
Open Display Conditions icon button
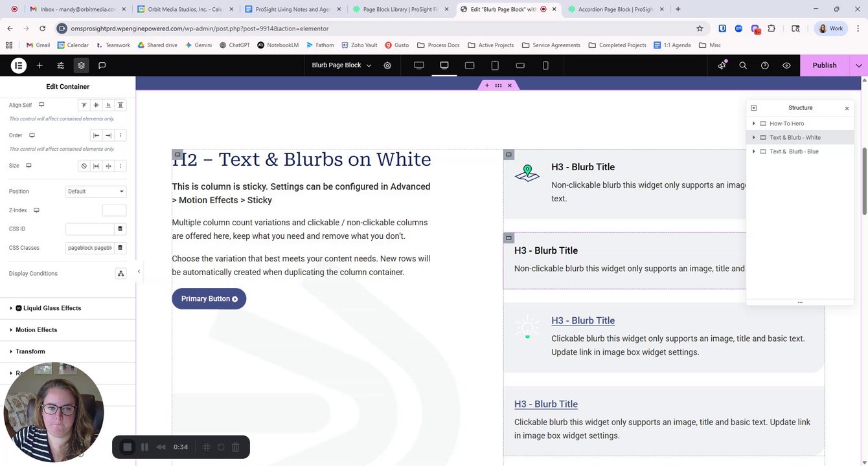click(120, 274)
